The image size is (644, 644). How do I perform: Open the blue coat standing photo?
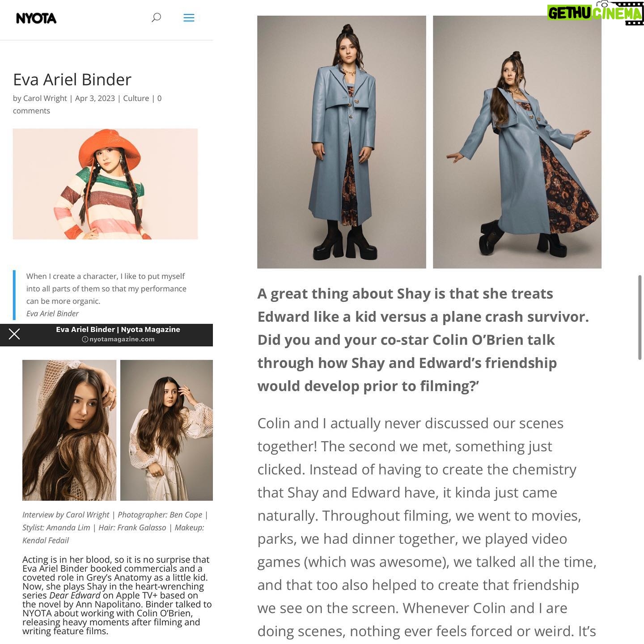342,142
